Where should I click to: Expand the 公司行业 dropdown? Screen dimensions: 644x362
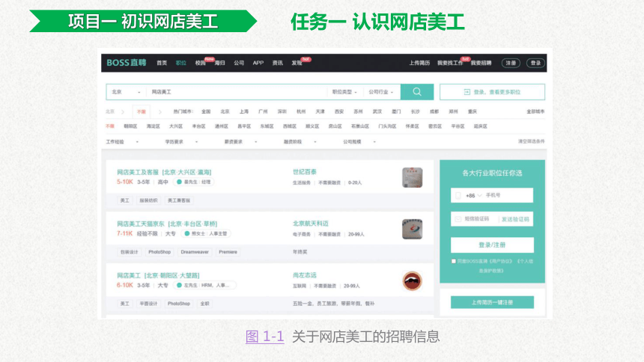pyautogui.click(x=380, y=92)
